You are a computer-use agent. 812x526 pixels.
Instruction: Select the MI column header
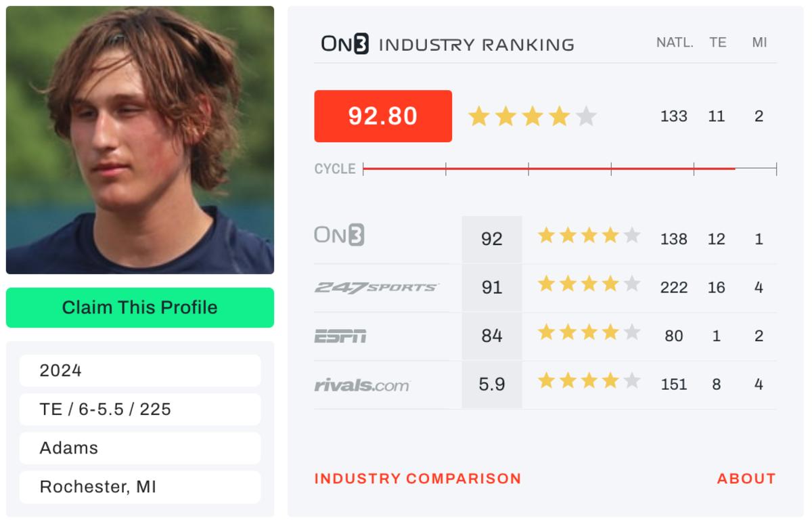pos(759,43)
